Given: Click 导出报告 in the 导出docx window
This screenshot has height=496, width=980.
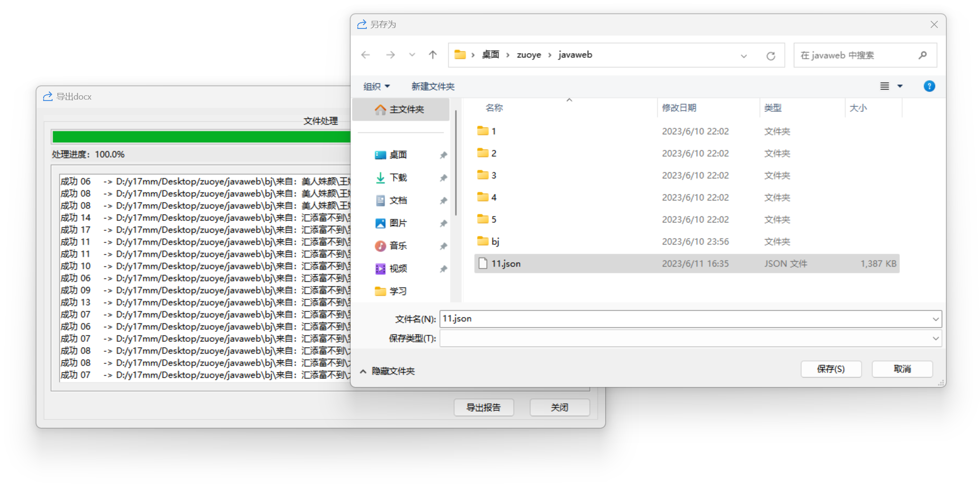Looking at the screenshot, I should click(484, 407).
